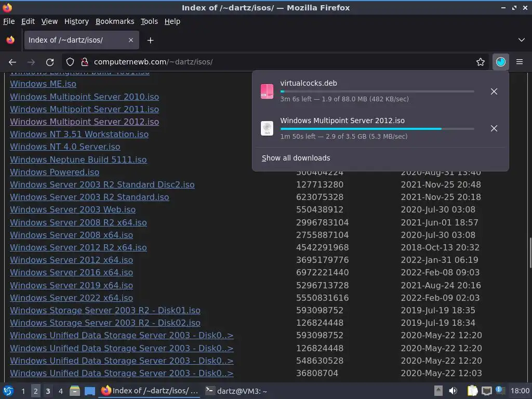
Task: Switch to workspace 4 in the taskbar
Action: [60, 391]
